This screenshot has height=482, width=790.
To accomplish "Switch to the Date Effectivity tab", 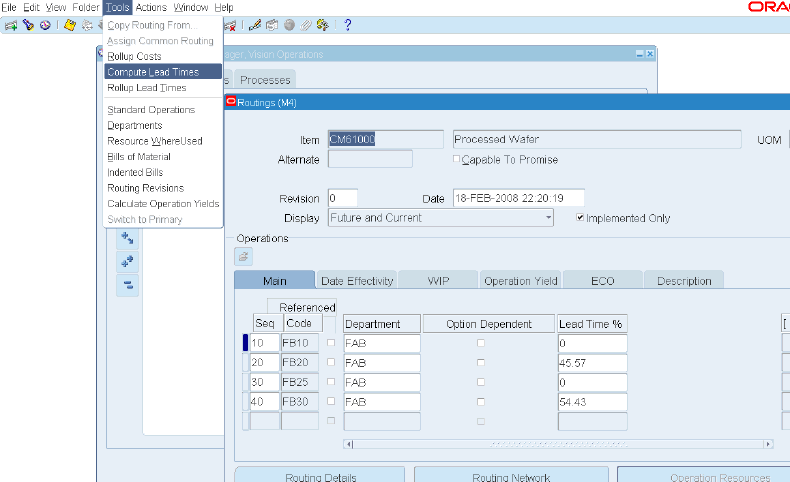I will click(x=357, y=281).
